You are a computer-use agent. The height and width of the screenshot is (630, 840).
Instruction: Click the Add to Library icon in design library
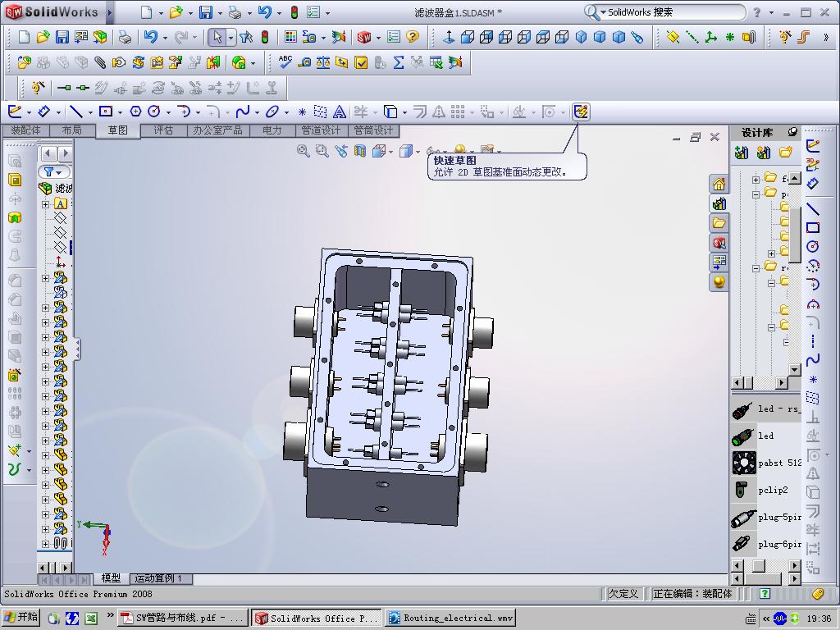coord(742,153)
